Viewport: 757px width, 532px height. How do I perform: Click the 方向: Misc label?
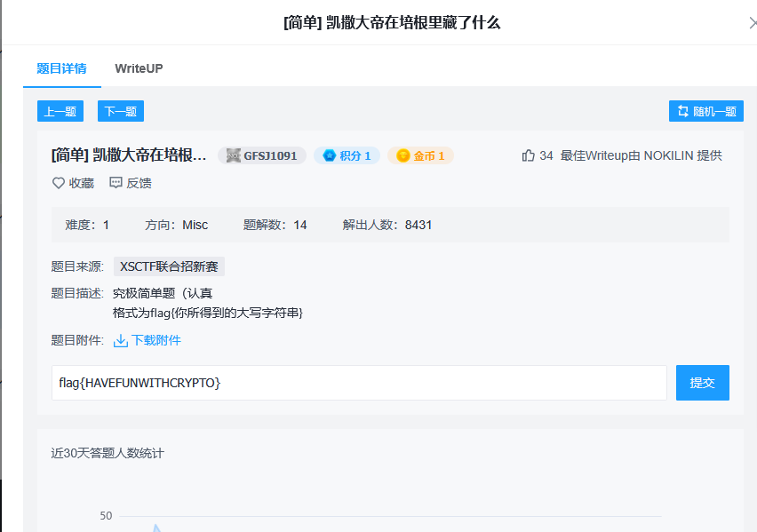(176, 225)
